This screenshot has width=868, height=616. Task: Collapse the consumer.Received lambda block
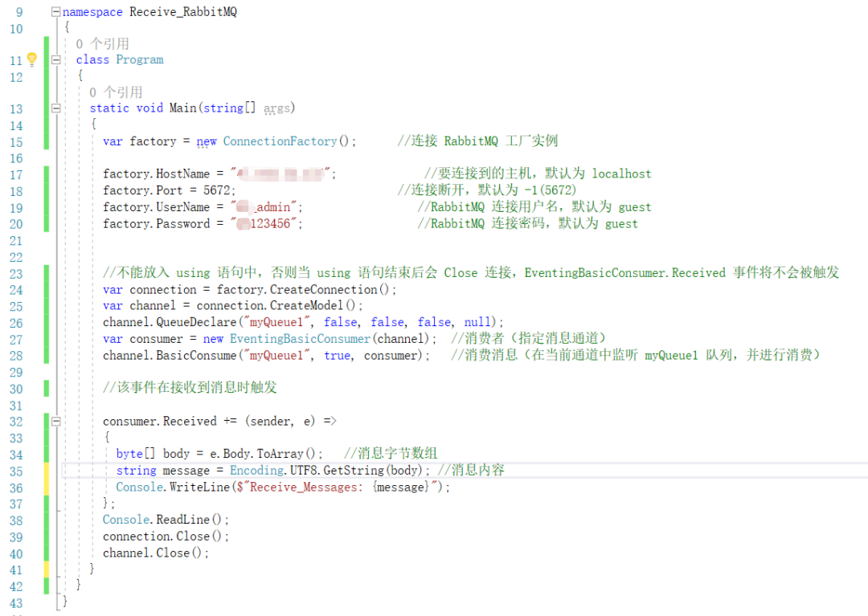[56, 422]
